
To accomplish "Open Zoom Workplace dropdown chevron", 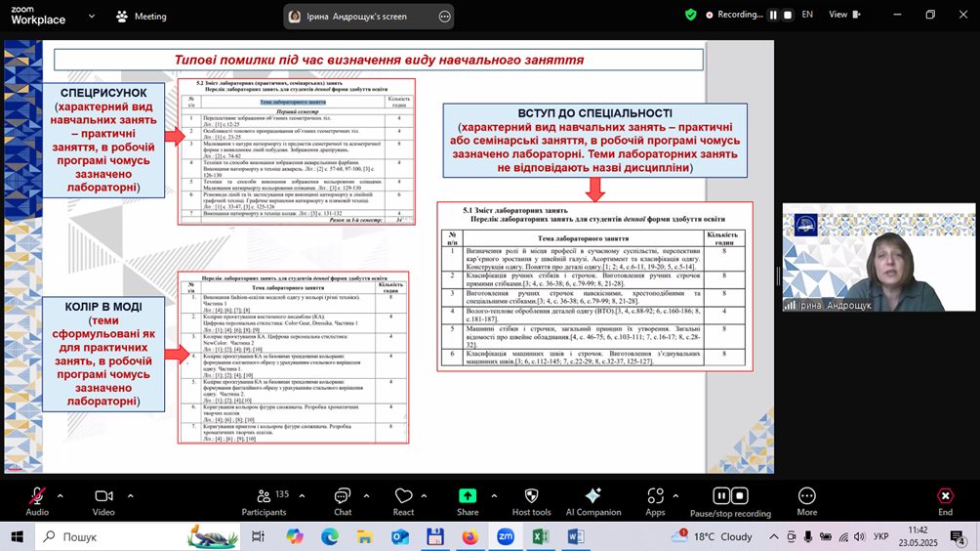I will tap(92, 17).
